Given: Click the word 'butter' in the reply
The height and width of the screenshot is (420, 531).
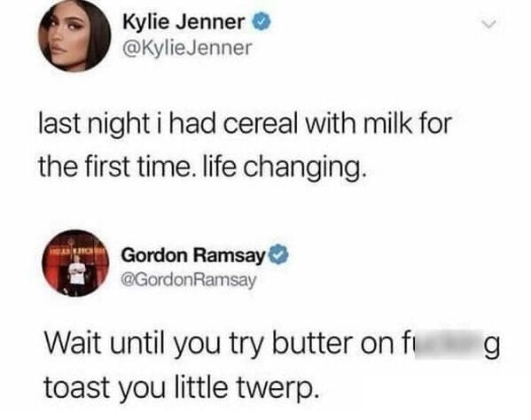Looking at the screenshot, I should tap(312, 343).
